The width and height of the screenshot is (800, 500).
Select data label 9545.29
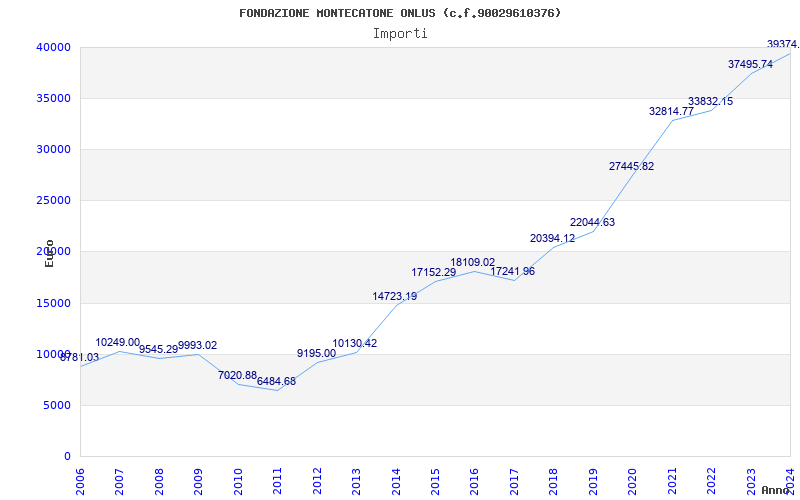tap(158, 349)
